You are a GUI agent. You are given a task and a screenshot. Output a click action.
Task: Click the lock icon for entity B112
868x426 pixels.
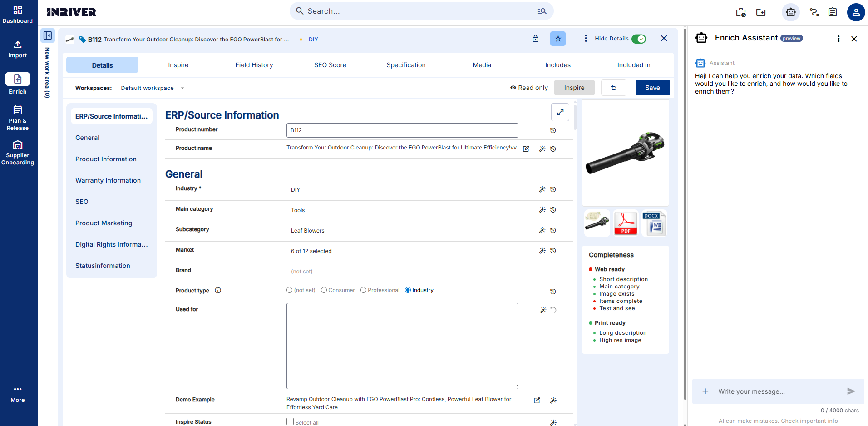536,39
